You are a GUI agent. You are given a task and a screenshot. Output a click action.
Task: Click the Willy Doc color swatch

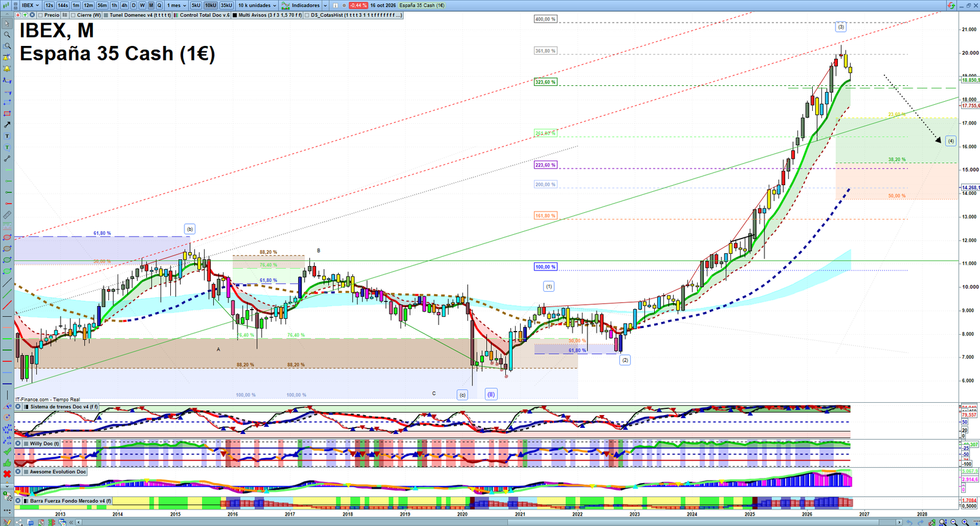click(x=26, y=443)
